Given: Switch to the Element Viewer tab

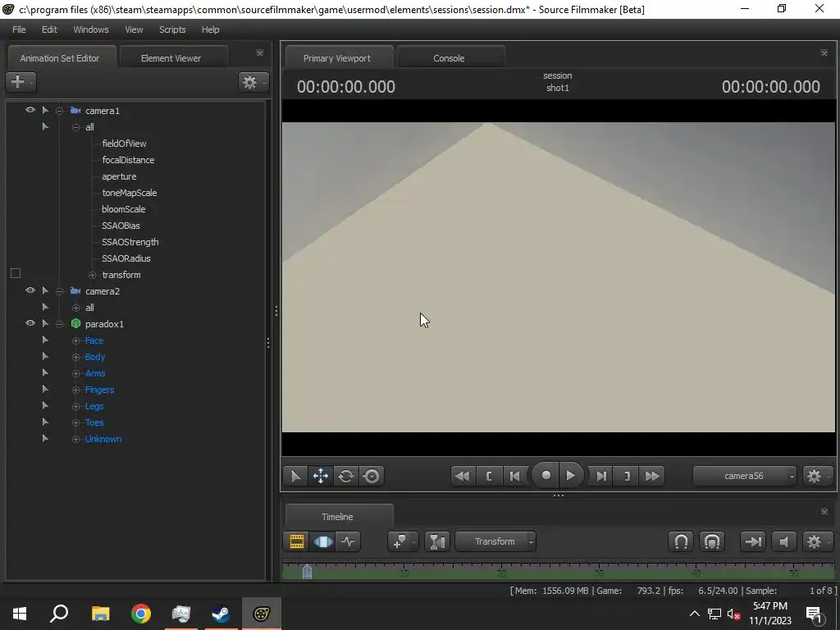Looking at the screenshot, I should point(174,58).
